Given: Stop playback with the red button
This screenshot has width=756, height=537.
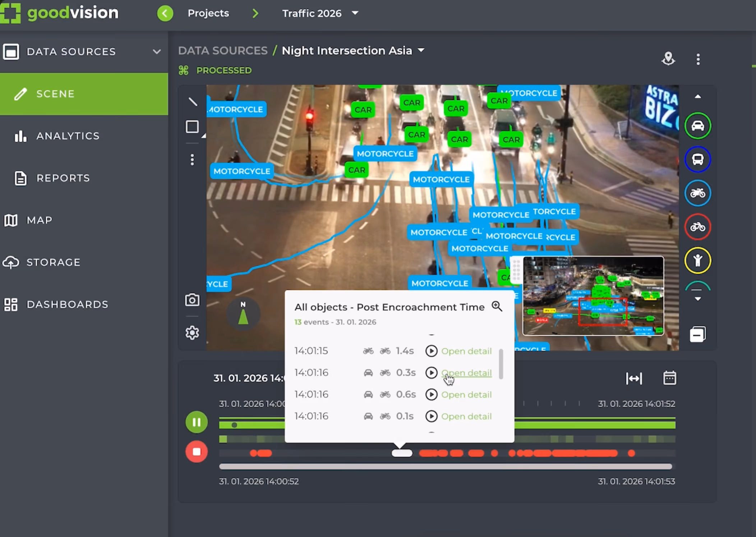Looking at the screenshot, I should [x=197, y=452].
